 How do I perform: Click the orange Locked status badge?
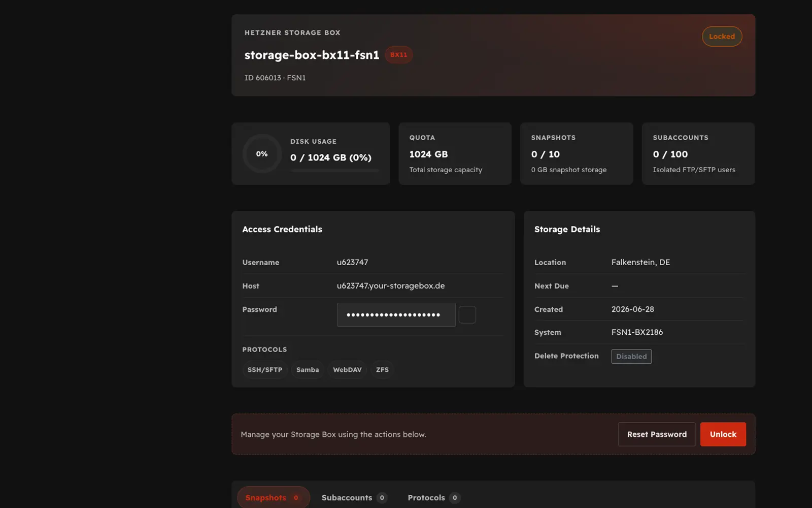722,37
